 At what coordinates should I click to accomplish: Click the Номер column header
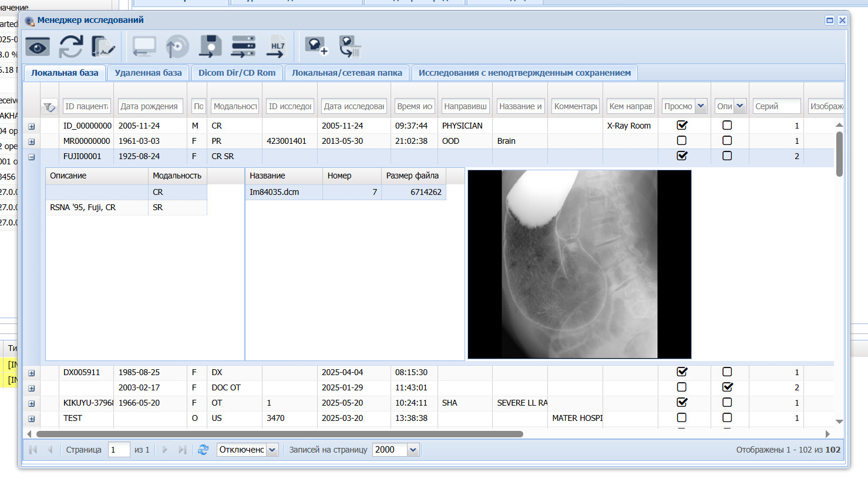coord(352,176)
